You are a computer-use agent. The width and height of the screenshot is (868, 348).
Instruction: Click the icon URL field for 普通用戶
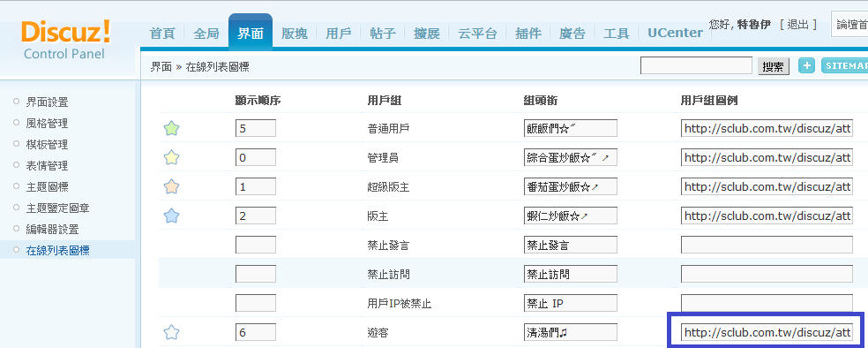[767, 129]
